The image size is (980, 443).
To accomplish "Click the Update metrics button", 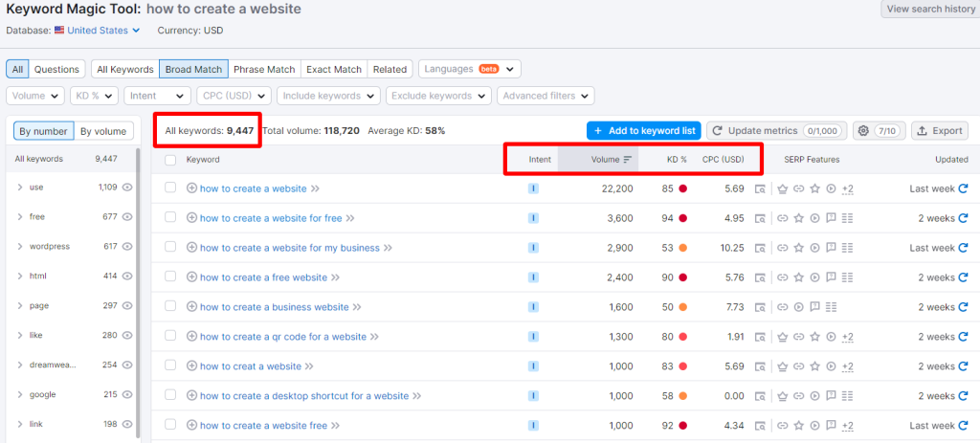I will 777,130.
